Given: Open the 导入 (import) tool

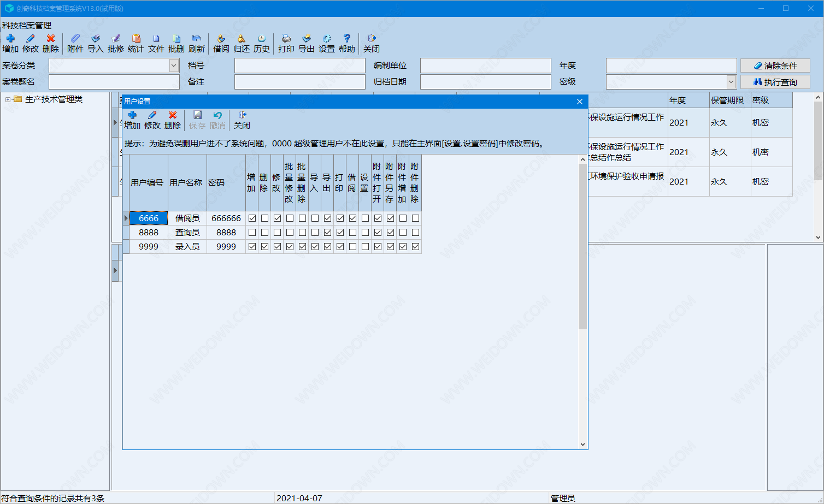Looking at the screenshot, I should click(96, 43).
